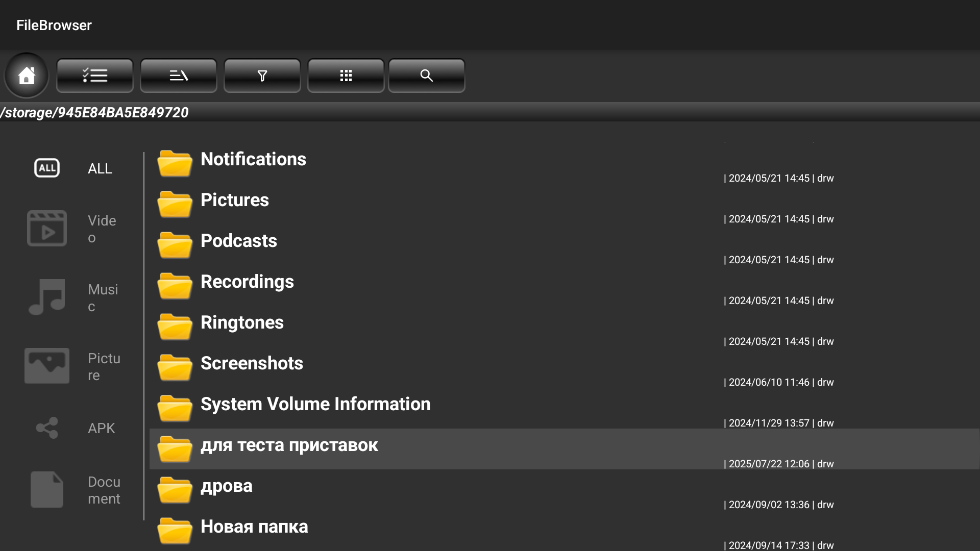
Task: Open the Pictures folder
Action: click(234, 201)
